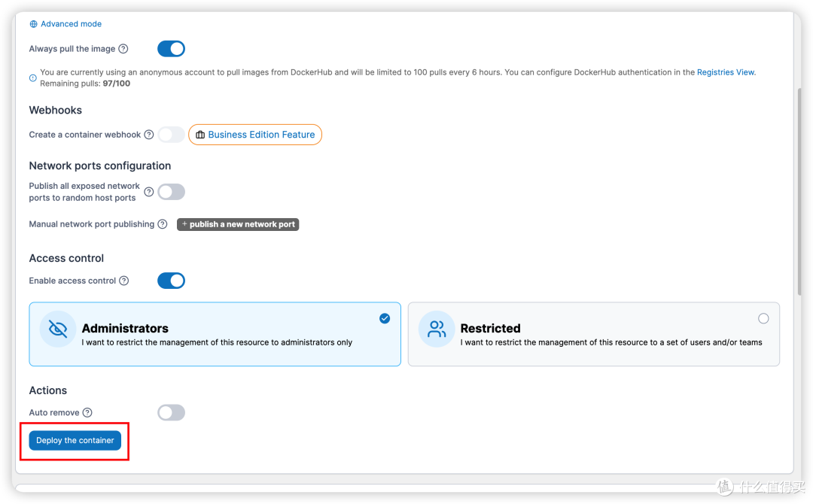
Task: Click the Administrators card title text
Action: 125,329
